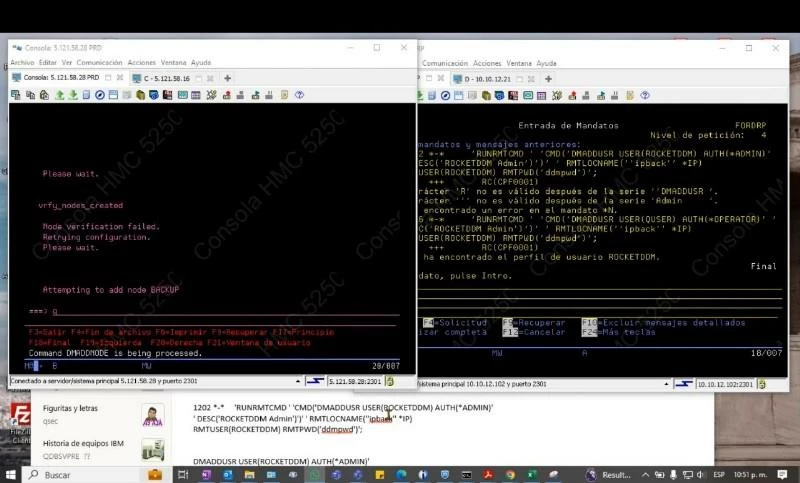Viewport: 800px width, 483px height.
Task: Click the first toolbar icon in Consola window
Action: (16, 95)
